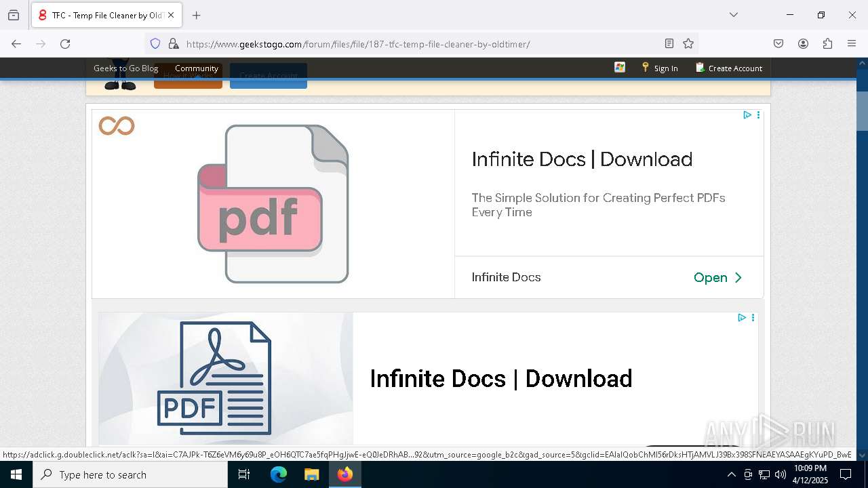Open Firefox application hamburger menu
868x488 pixels.
coord(852,43)
